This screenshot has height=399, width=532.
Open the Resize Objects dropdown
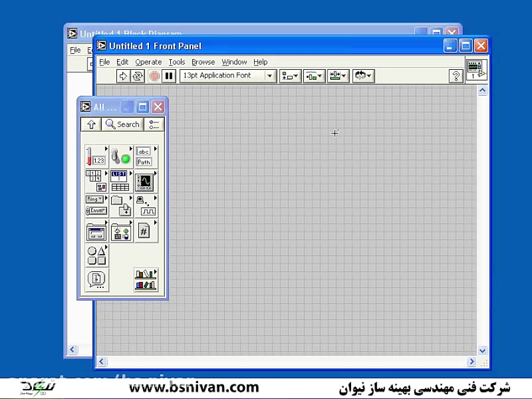pos(338,76)
